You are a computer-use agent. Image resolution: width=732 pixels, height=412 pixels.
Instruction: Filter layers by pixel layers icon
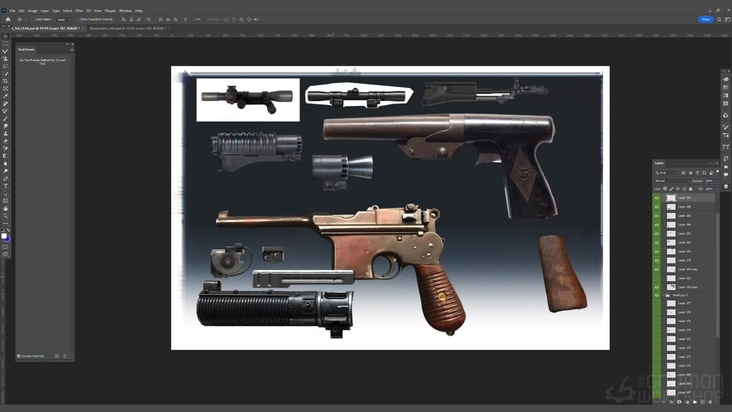683,173
